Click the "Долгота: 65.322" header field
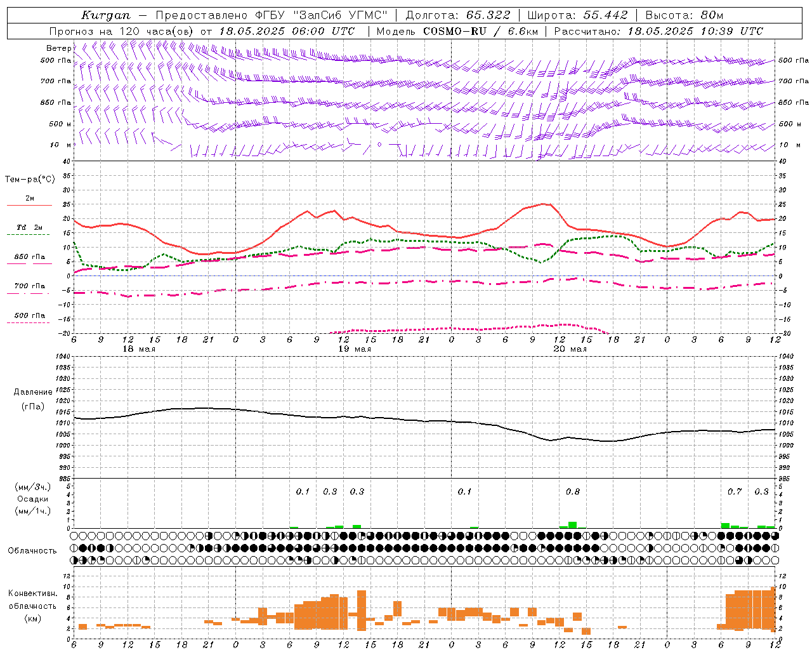Screen dimensions: 812x650 coord(457,15)
